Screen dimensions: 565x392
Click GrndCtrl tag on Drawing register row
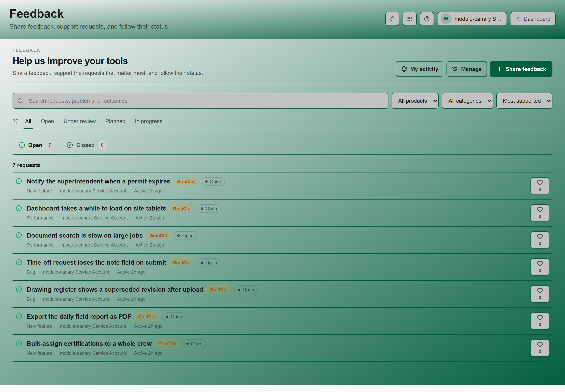219,289
